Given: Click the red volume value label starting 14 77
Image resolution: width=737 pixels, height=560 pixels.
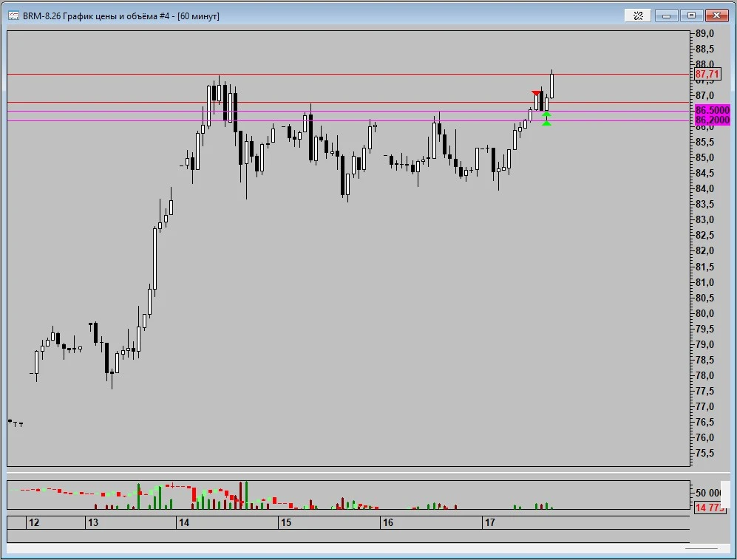Looking at the screenshot, I should [x=709, y=508].
